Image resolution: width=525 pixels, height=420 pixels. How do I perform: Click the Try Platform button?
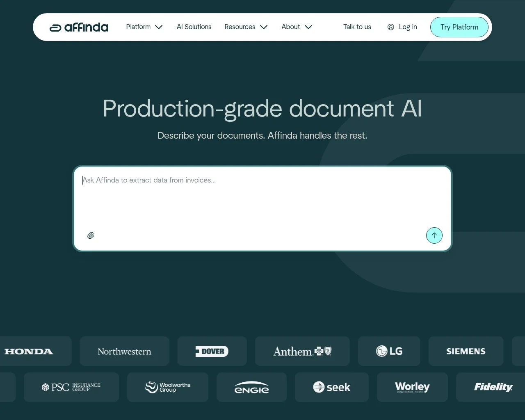(459, 27)
